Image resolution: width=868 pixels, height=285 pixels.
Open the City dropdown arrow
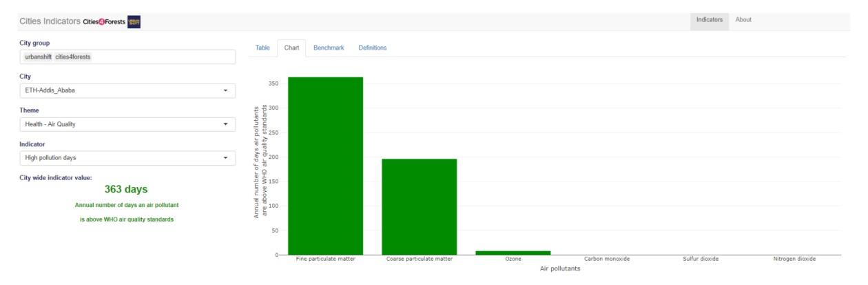(225, 90)
